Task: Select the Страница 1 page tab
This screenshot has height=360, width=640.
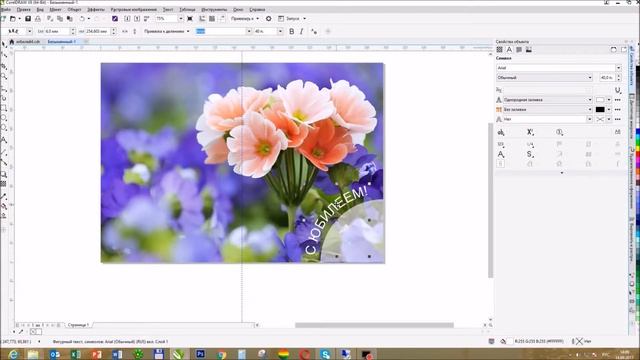Action: click(78, 325)
